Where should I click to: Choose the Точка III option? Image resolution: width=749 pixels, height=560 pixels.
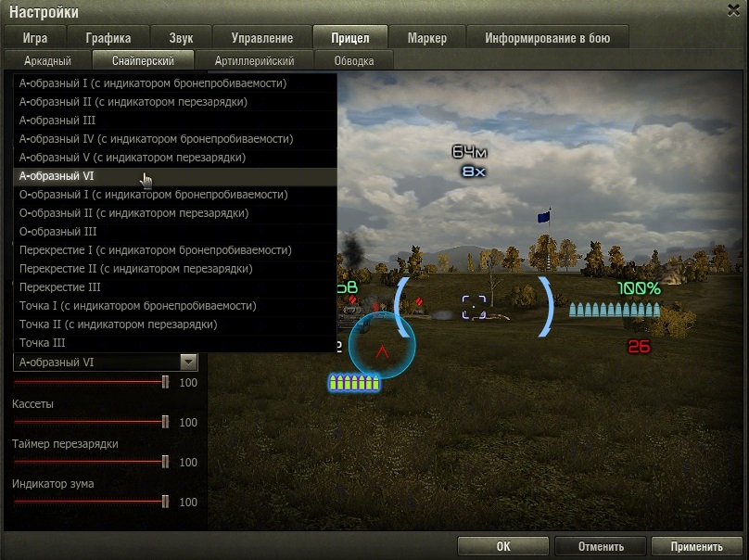(x=175, y=343)
